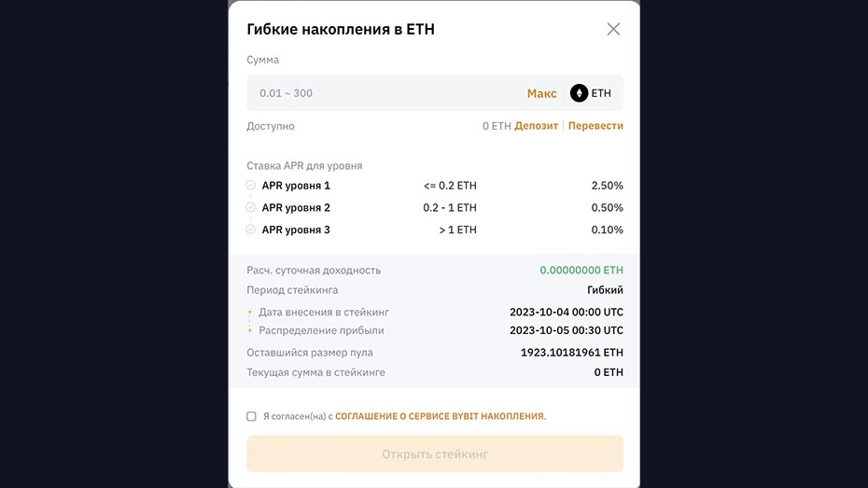Click the check icon beside APR уровня 1

251,186
